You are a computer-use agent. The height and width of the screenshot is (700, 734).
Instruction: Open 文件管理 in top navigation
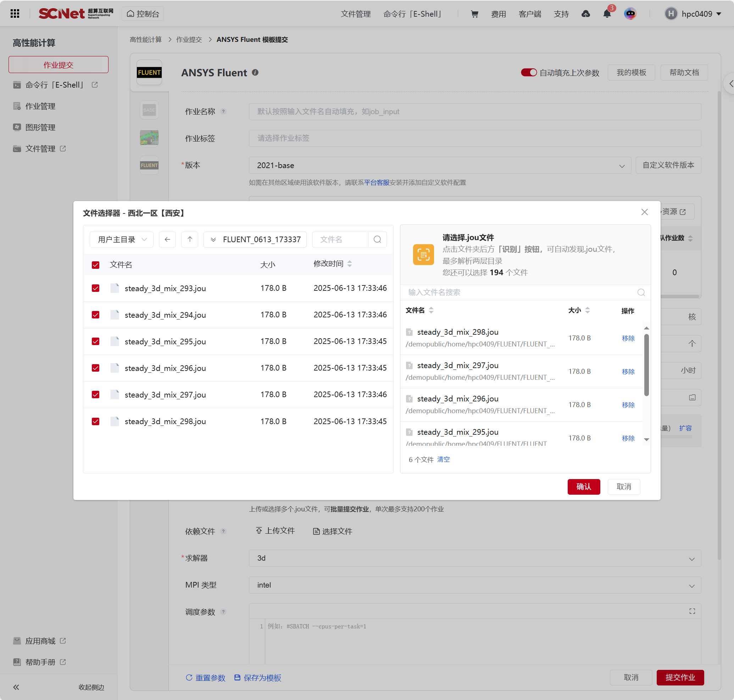tap(355, 14)
